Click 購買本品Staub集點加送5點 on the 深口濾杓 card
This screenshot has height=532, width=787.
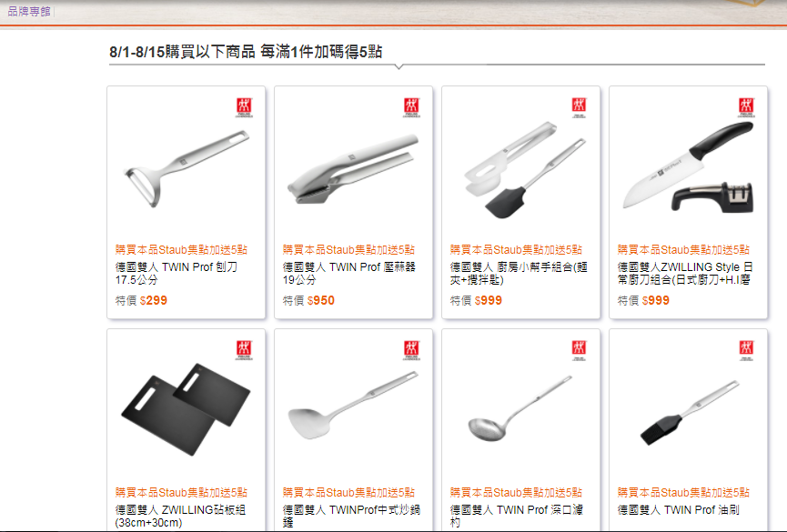516,492
